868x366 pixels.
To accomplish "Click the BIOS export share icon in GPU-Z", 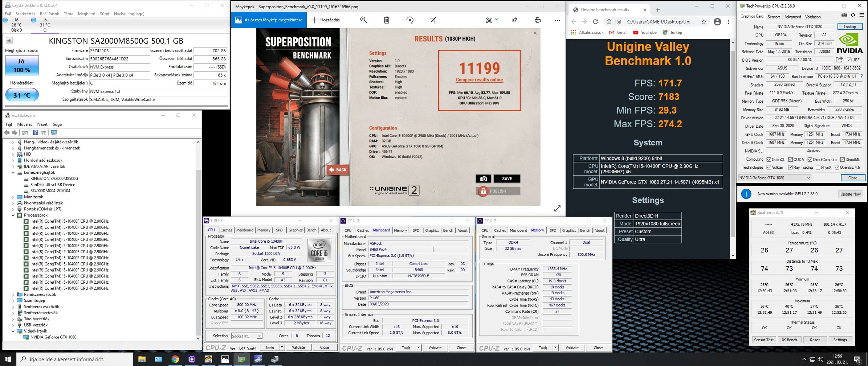I will click(839, 59).
